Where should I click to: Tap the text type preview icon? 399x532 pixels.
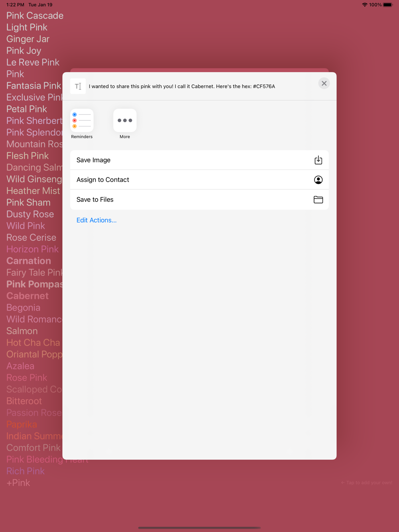[78, 86]
